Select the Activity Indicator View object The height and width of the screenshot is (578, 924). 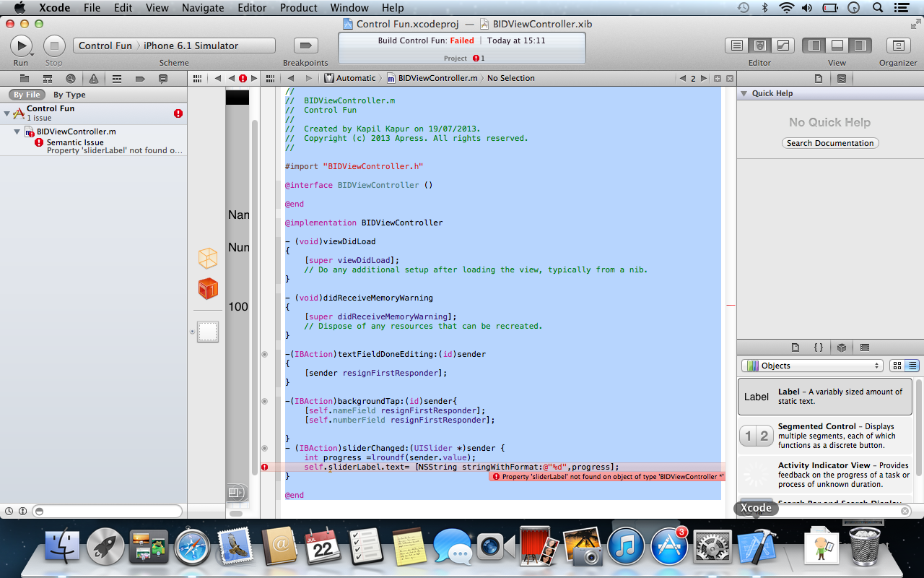coord(825,475)
